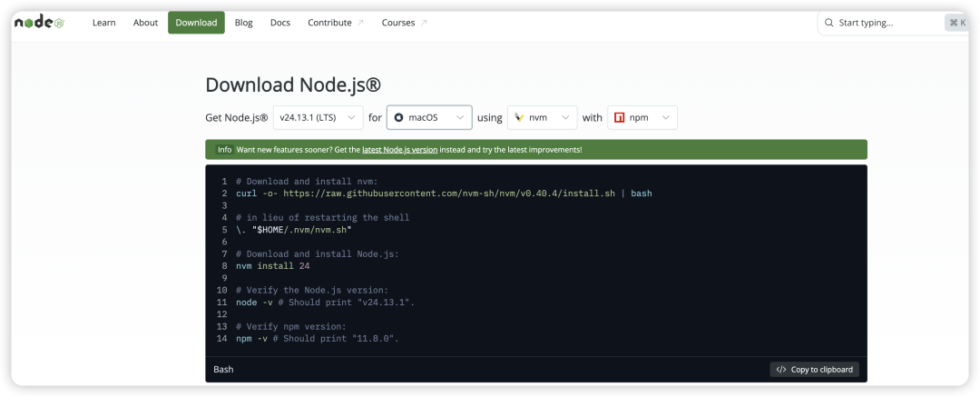Open the nvm installer dropdown
Screen dimensions: 980x397
click(x=542, y=118)
